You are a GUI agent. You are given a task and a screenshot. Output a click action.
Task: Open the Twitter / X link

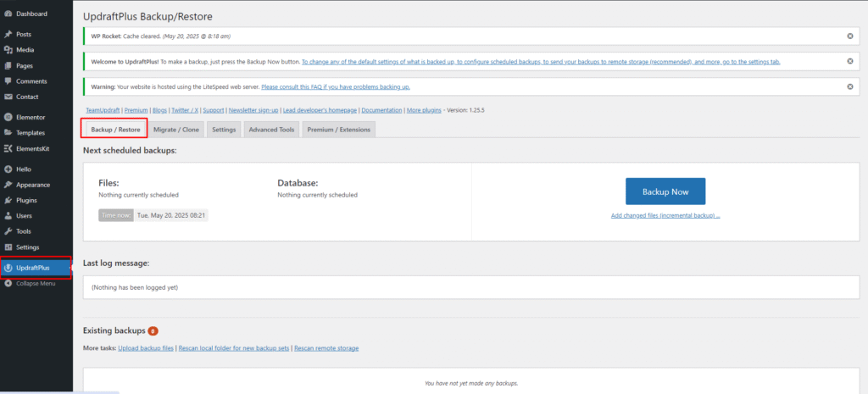click(185, 111)
